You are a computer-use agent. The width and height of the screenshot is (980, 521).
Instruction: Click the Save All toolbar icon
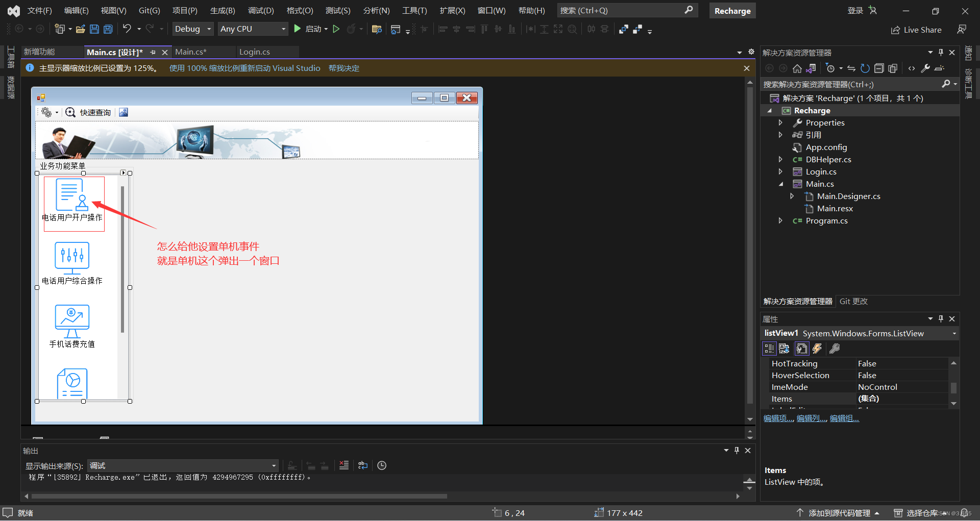click(108, 29)
